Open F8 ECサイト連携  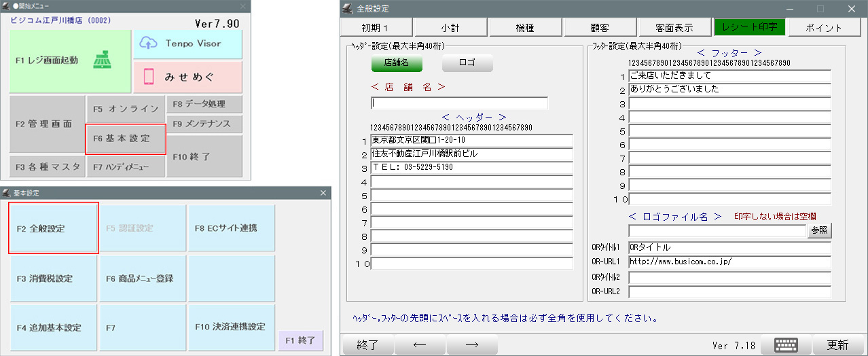click(232, 228)
